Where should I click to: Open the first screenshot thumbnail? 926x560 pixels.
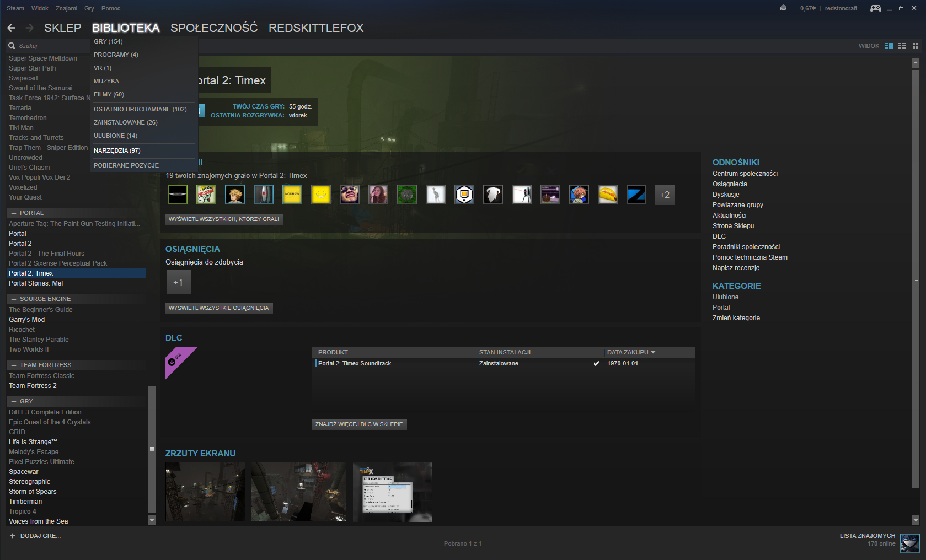205,492
